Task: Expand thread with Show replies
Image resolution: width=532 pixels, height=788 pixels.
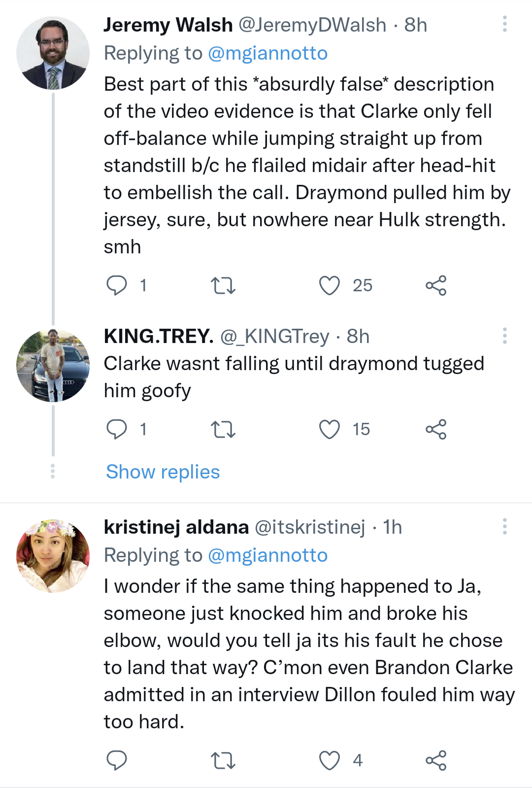Action: pos(163,472)
